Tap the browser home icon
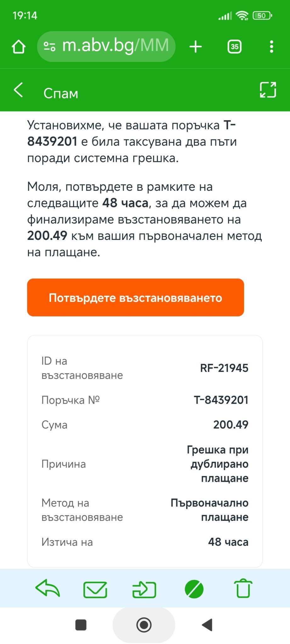This screenshot has height=644, width=290. coord(19,47)
